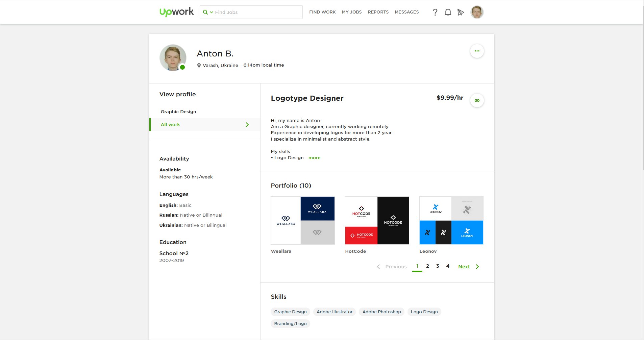Select the Logo Design skill tag
This screenshot has height=340, width=644.
[x=424, y=312]
